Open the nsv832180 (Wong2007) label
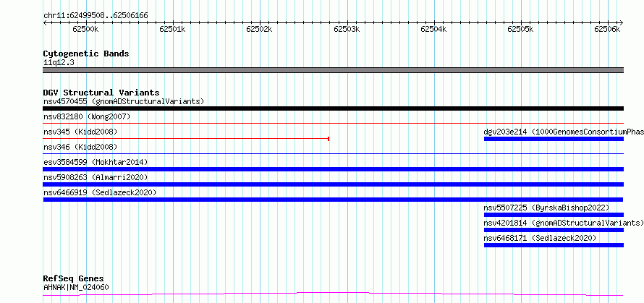 click(87, 117)
